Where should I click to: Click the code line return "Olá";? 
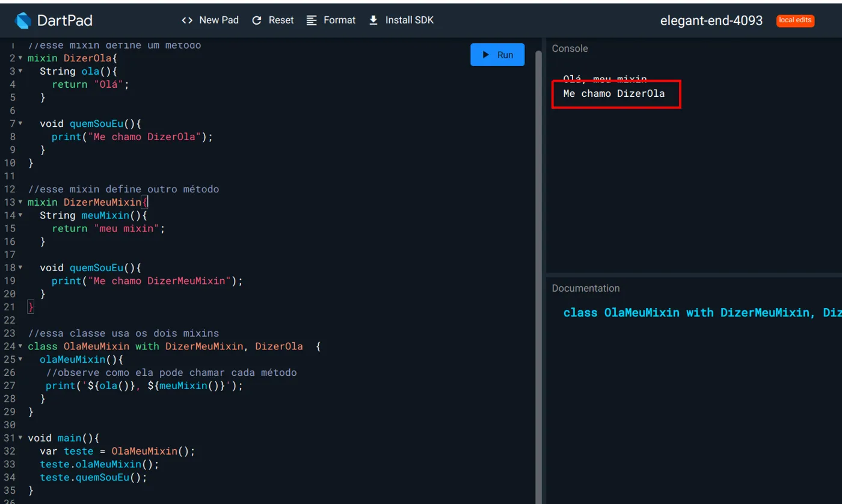(x=91, y=84)
